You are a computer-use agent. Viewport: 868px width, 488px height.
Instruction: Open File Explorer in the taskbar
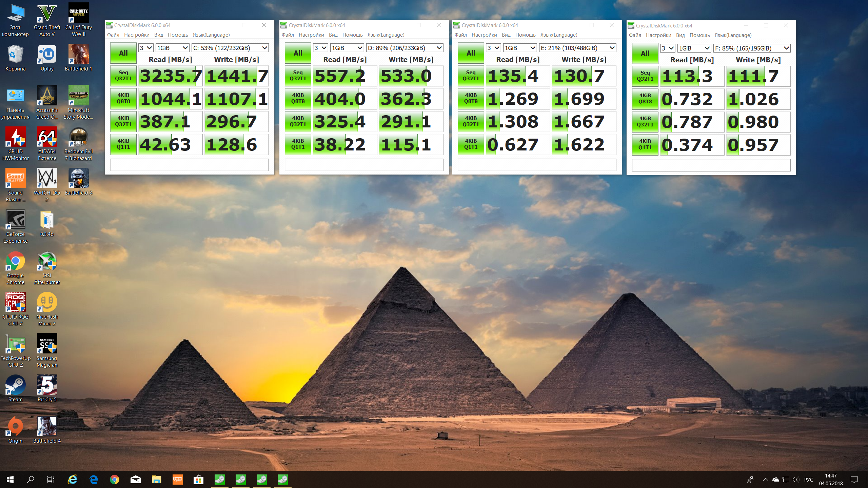(156, 480)
